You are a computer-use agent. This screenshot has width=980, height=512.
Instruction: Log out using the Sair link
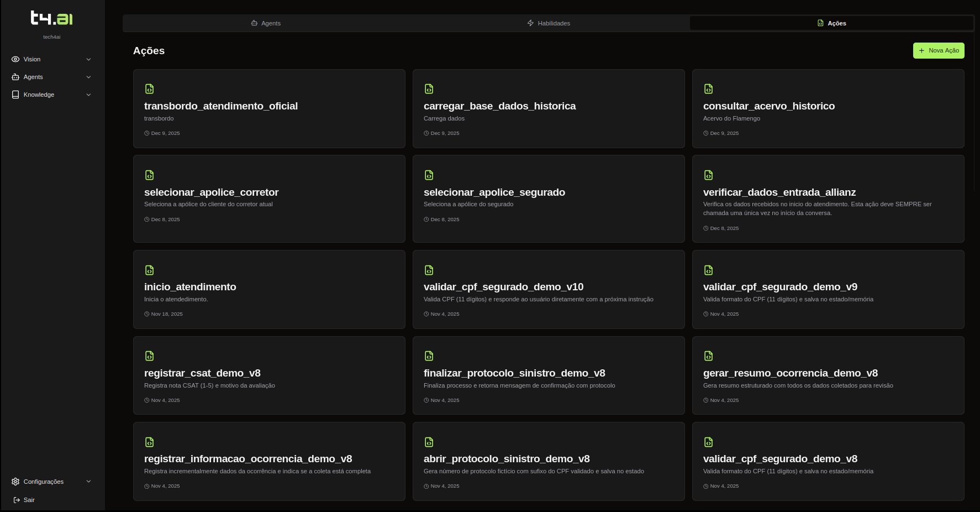(x=29, y=500)
